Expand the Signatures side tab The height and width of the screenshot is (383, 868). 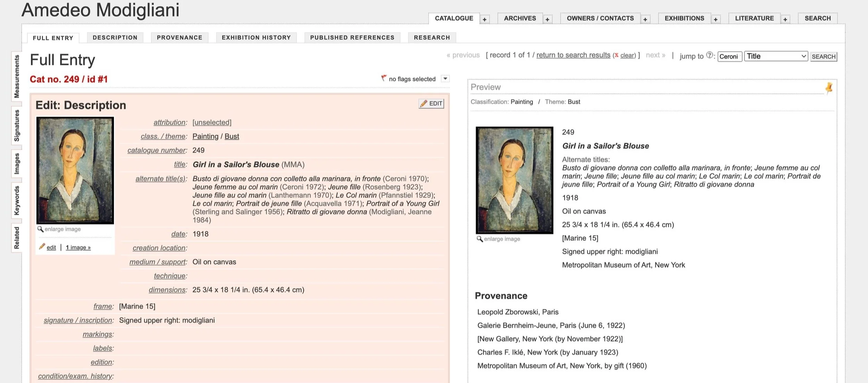[x=17, y=125]
